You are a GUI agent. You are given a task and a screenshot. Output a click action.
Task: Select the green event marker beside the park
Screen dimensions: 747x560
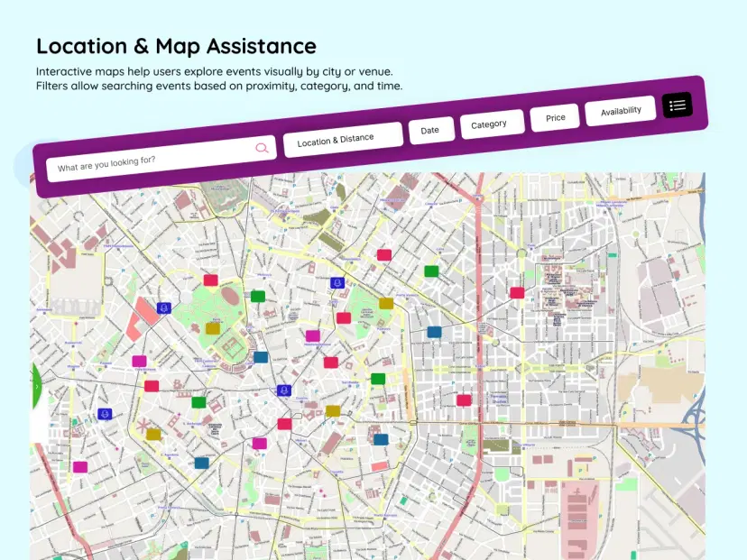(258, 296)
